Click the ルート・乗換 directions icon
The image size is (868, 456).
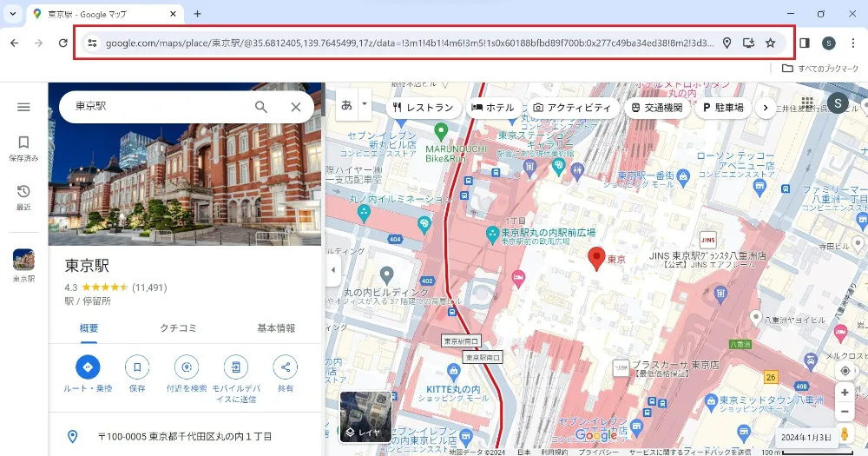88,367
